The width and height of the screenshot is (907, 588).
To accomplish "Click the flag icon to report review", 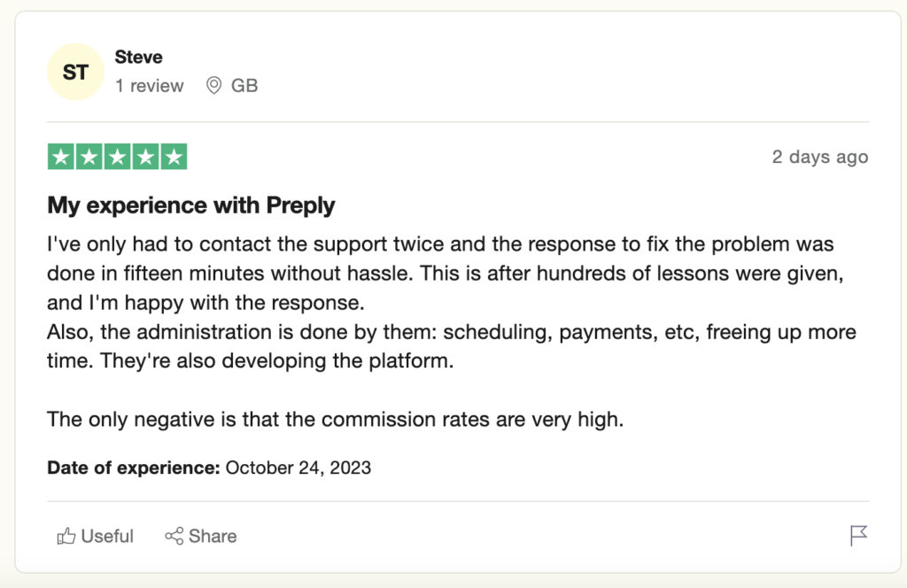I will pyautogui.click(x=857, y=535).
